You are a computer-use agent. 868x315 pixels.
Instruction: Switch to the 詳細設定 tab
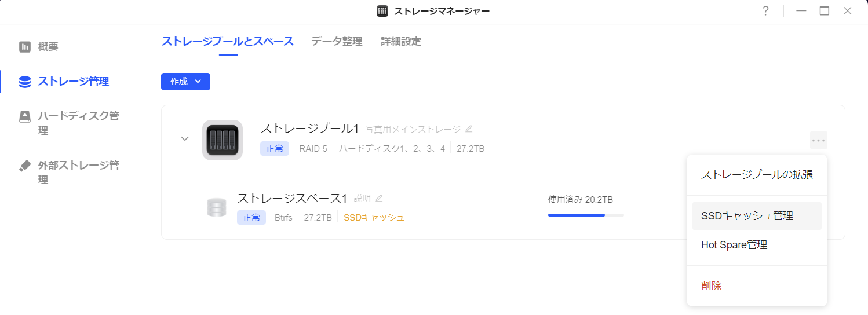pyautogui.click(x=401, y=41)
